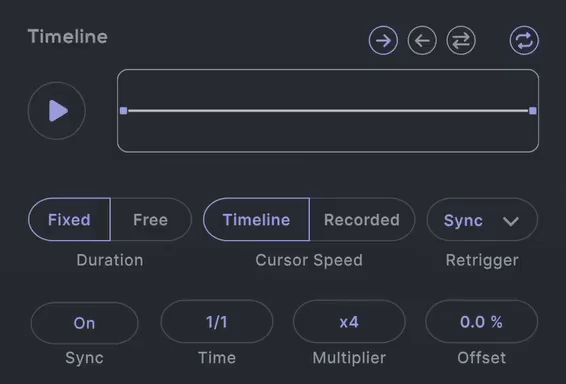The image size is (566, 384).
Task: Select the ping-pong bidirectional arrows icon
Action: click(x=461, y=40)
